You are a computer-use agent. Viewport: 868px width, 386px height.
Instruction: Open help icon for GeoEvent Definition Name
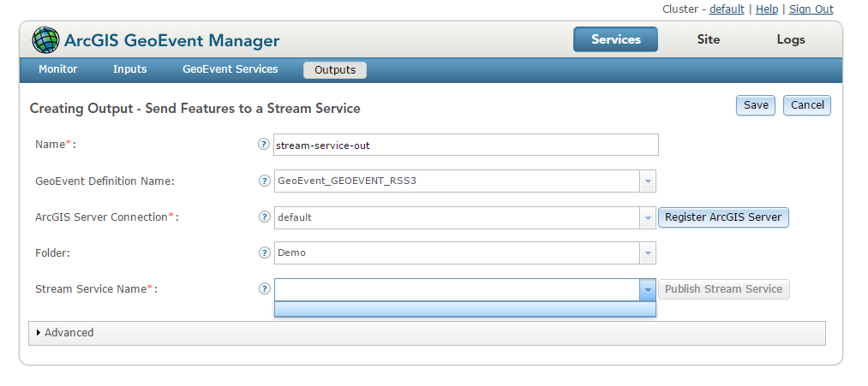tap(264, 181)
